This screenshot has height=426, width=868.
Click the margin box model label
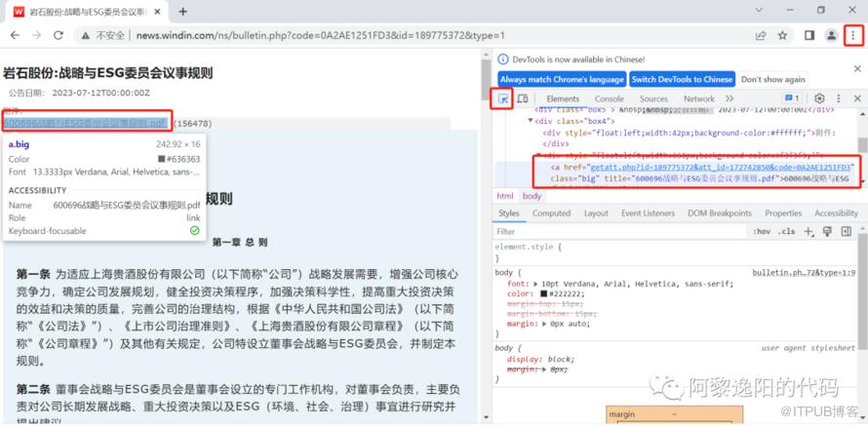(x=621, y=414)
